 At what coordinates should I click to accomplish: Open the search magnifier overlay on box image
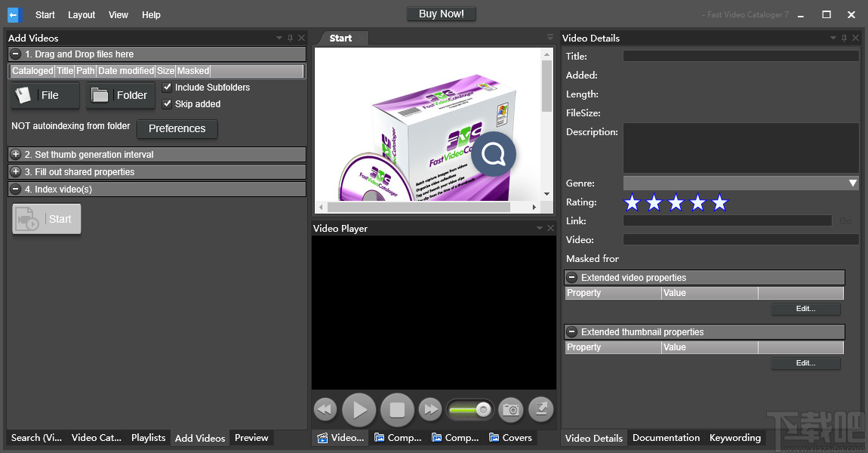point(494,154)
